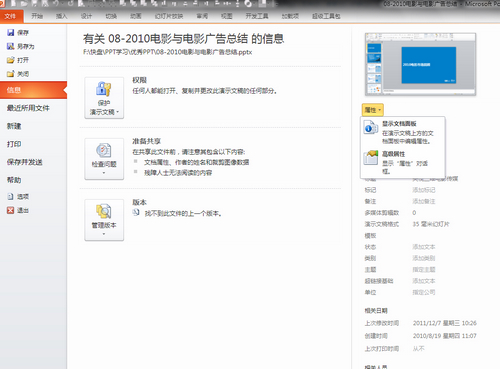Choose 另存为 (Save As) in the sidebar
500x369 pixels.
[21, 46]
